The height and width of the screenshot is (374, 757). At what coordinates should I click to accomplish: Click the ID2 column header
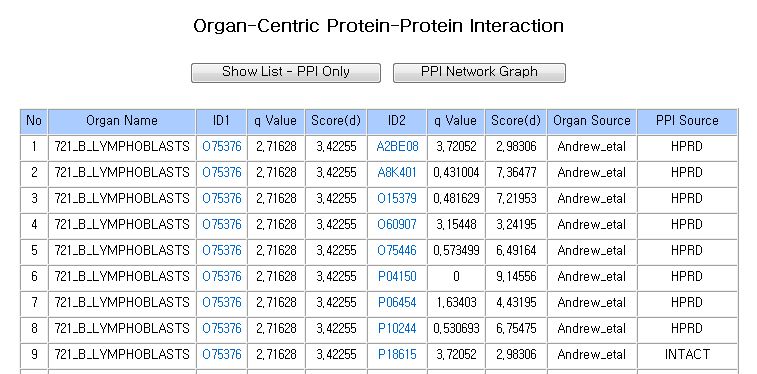397,121
